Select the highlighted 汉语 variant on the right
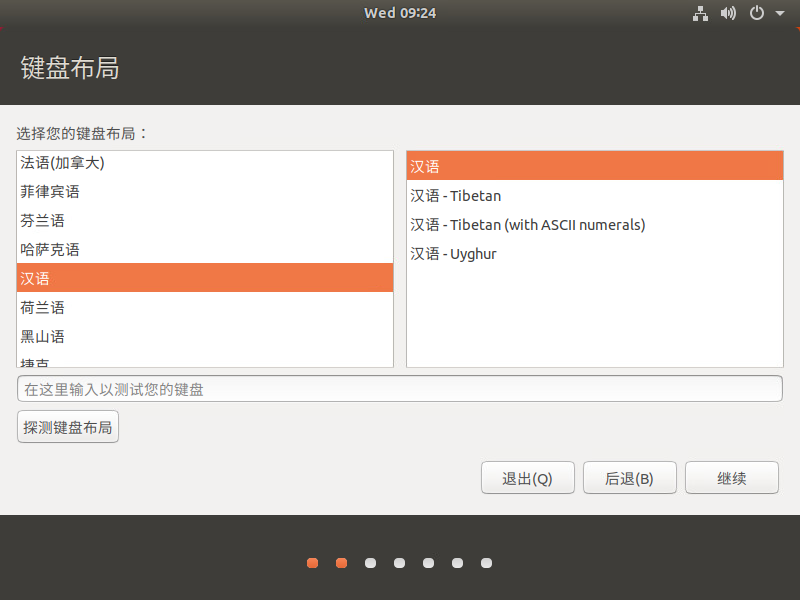800x600 pixels. pos(595,166)
